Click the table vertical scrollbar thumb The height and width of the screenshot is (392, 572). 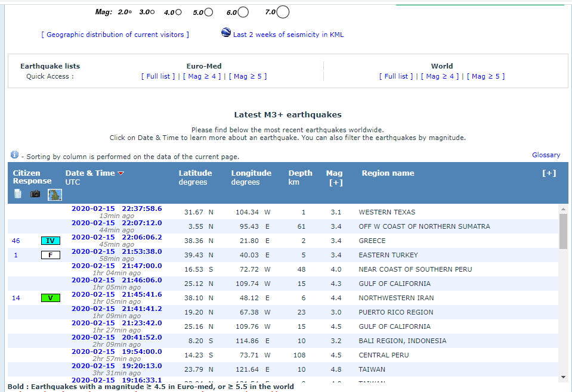(x=563, y=231)
